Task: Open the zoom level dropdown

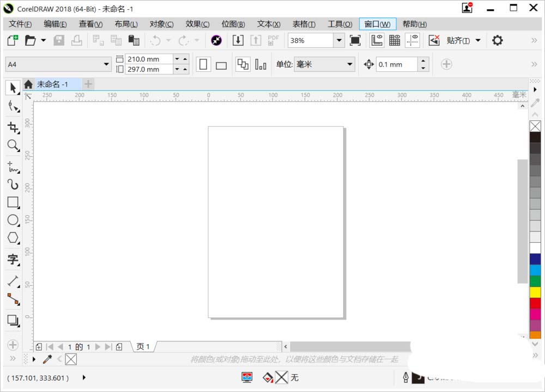Action: 339,40
